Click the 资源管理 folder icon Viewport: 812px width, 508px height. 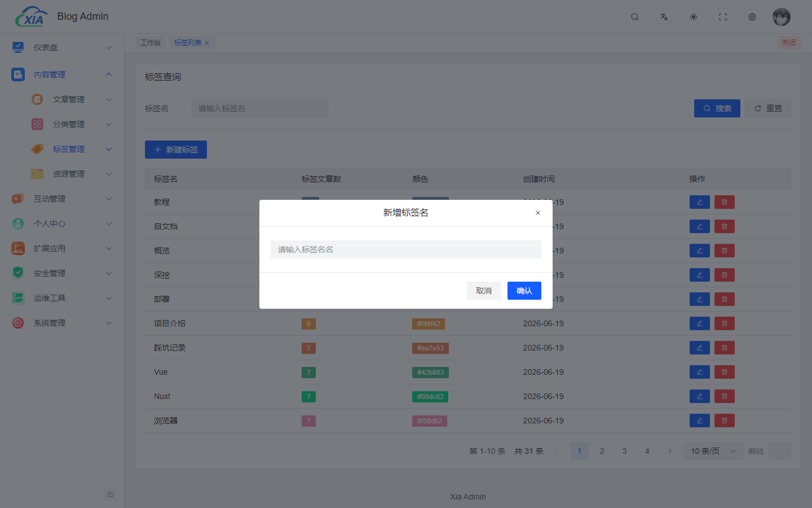click(x=37, y=174)
